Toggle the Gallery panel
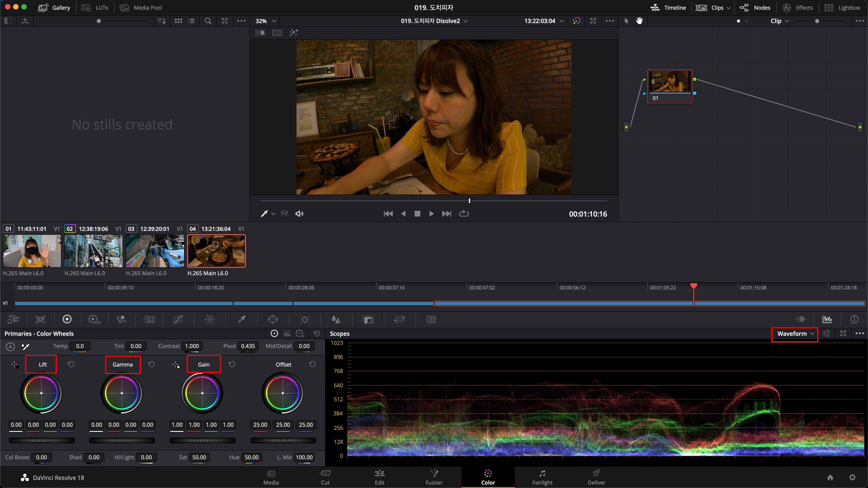This screenshot has height=488, width=868. tap(54, 7)
